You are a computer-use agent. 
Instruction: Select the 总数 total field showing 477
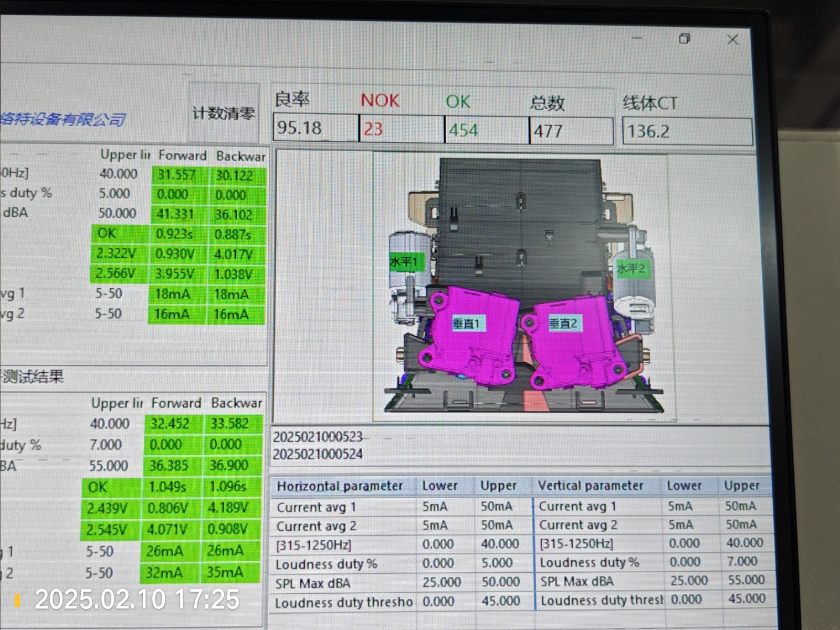571,131
